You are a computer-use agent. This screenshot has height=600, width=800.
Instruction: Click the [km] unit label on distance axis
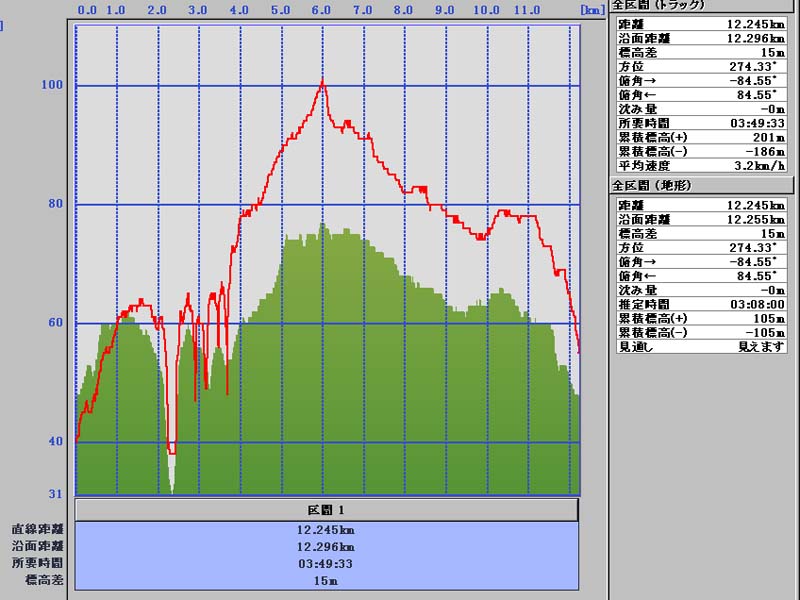(x=591, y=9)
